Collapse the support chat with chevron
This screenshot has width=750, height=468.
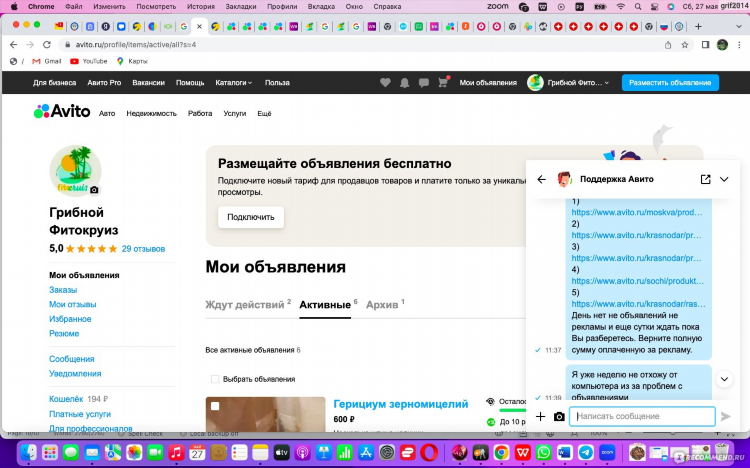pos(724,179)
